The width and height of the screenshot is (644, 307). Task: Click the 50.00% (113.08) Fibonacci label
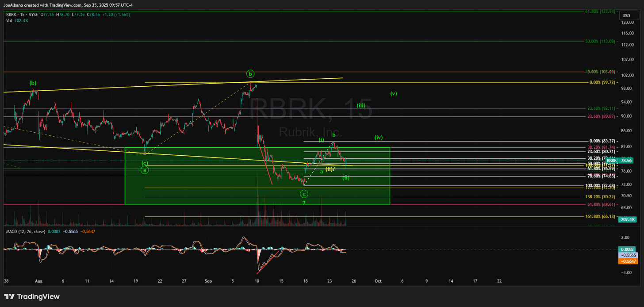pos(600,42)
